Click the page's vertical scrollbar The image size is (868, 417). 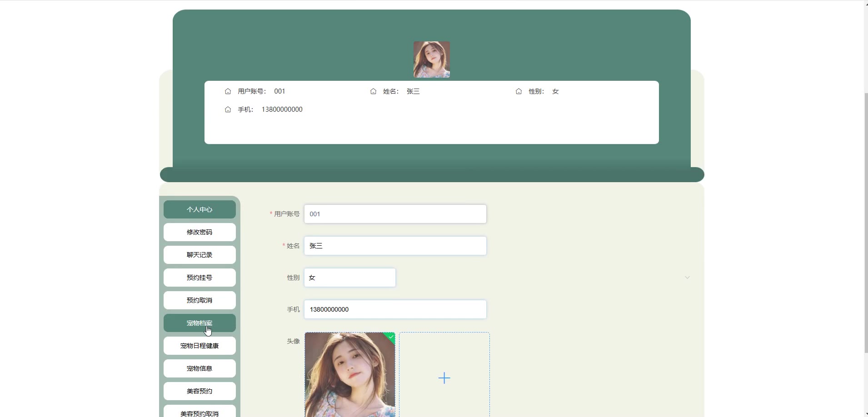pyautogui.click(x=865, y=223)
